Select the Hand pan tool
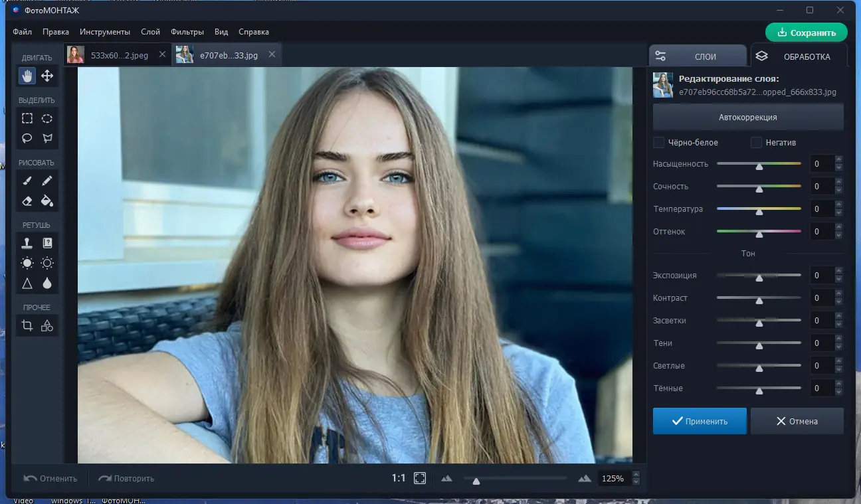The height and width of the screenshot is (504, 861). tap(27, 76)
